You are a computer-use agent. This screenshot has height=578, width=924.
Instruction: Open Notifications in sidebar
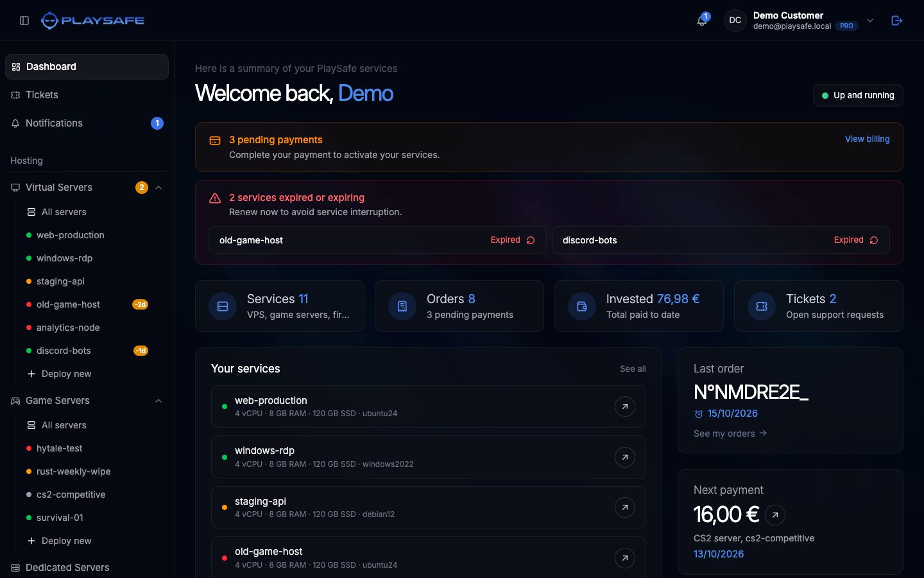87,123
